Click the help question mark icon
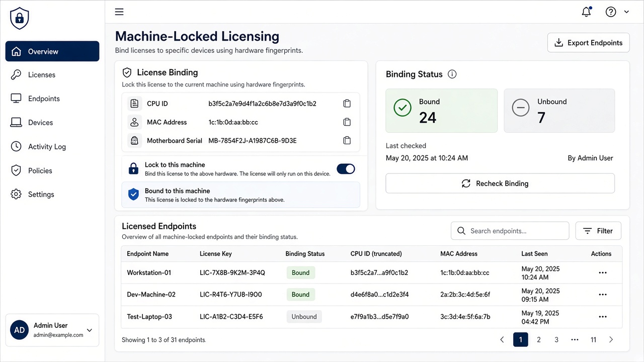This screenshot has height=362, width=644. click(611, 12)
